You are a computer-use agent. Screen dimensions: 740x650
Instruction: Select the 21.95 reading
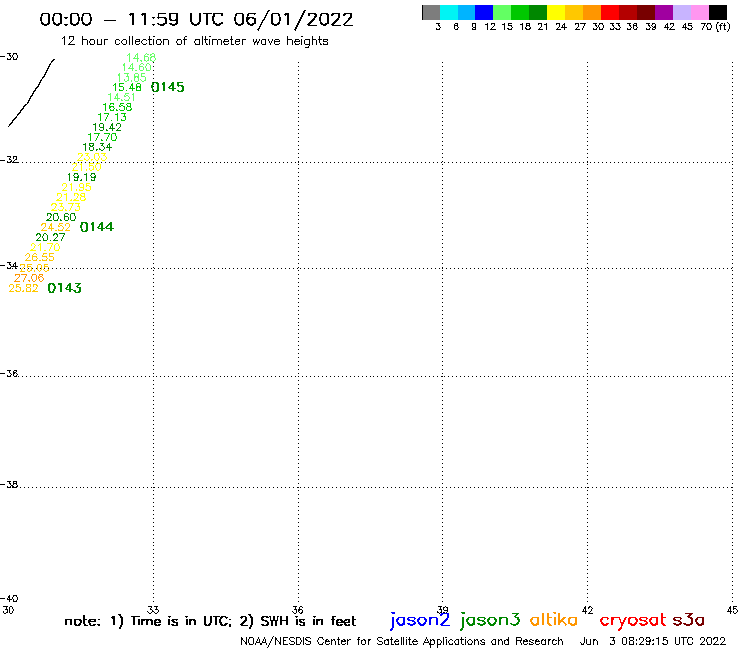click(x=76, y=187)
